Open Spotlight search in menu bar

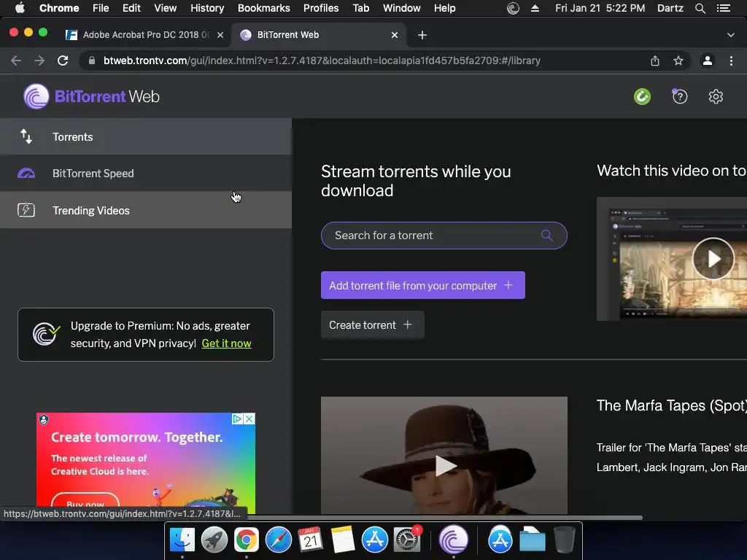(700, 8)
